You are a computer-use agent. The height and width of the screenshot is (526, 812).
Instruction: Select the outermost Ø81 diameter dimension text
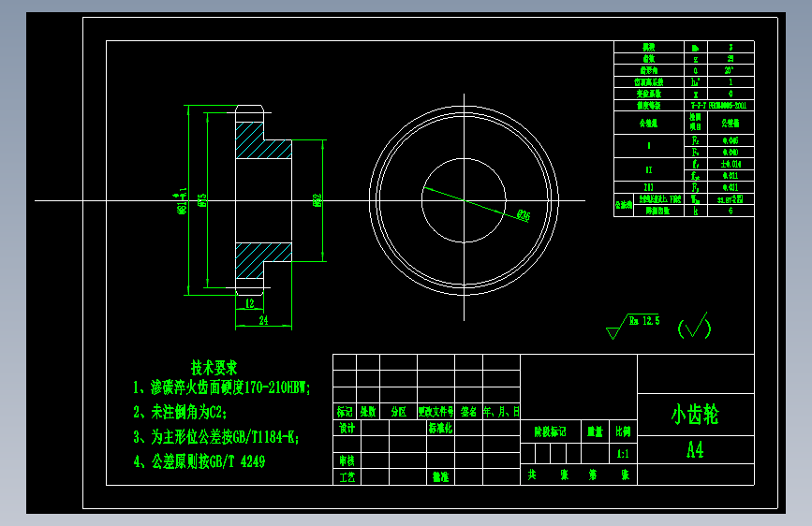coord(182,201)
